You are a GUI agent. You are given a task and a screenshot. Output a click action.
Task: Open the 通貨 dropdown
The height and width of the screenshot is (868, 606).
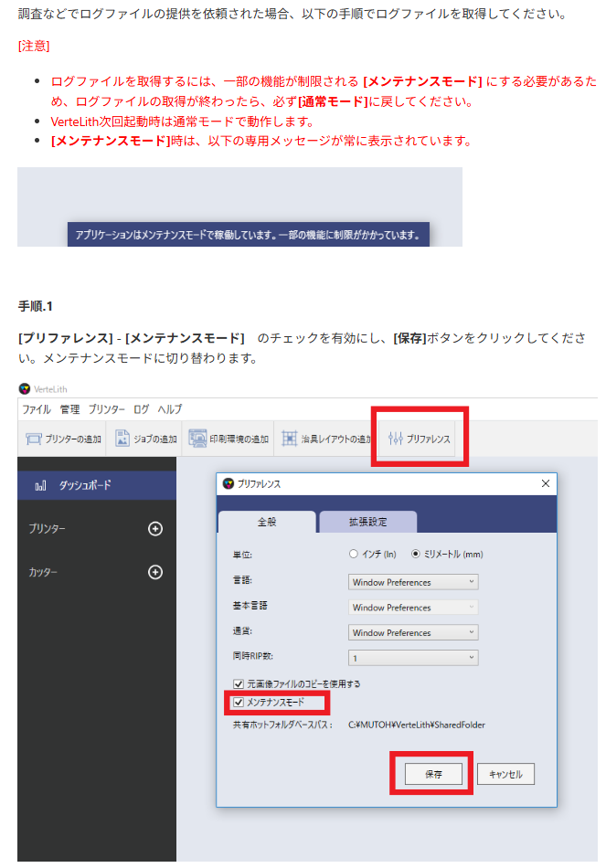point(413,632)
